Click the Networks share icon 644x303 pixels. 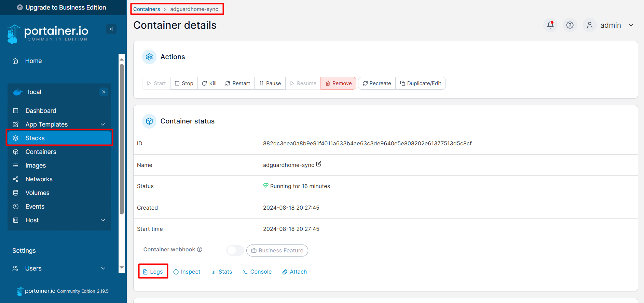16,179
